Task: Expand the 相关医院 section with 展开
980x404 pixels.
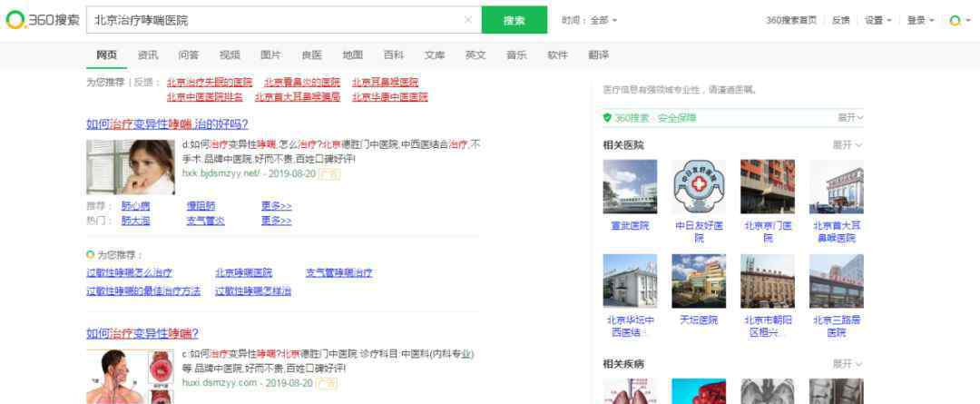Action: pos(848,145)
